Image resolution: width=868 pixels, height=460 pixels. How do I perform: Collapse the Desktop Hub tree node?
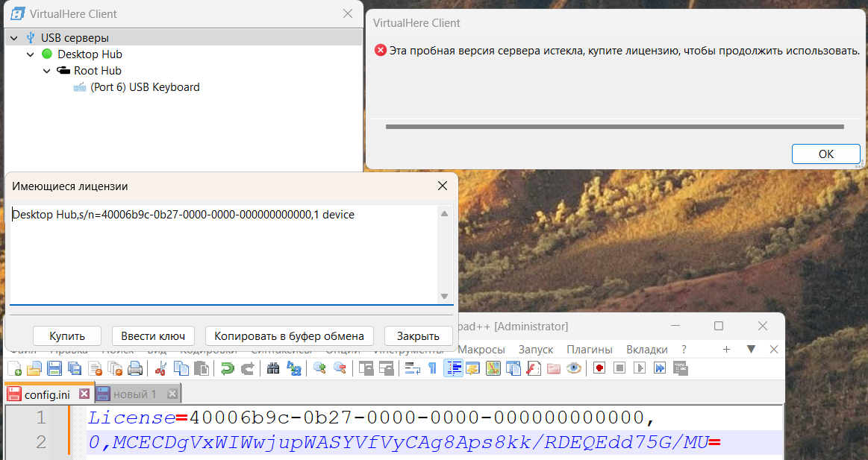point(30,54)
